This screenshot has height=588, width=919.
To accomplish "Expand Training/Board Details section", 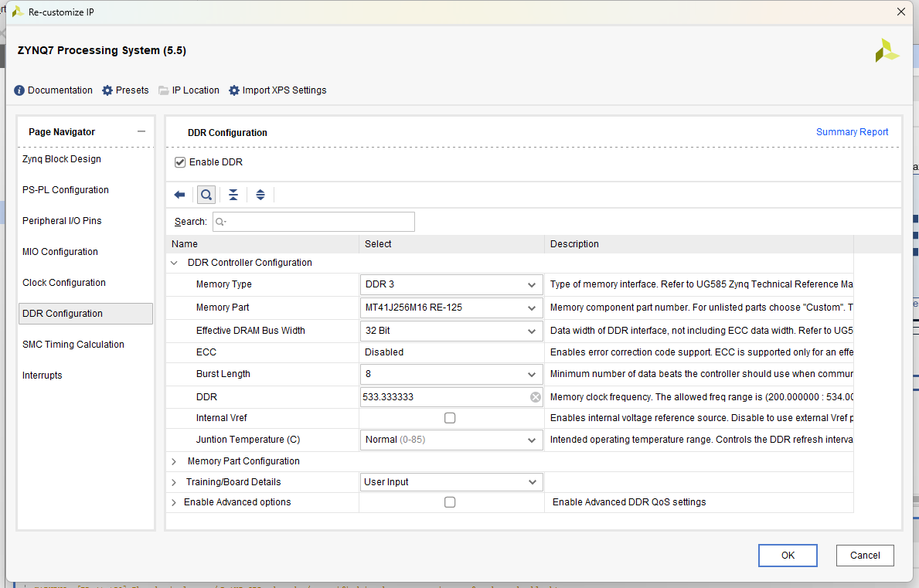I will click(174, 482).
